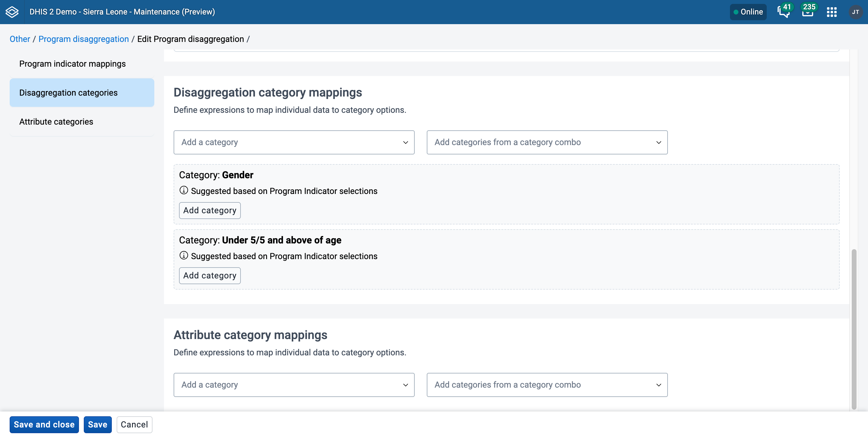Click the Online status indicator
The width and height of the screenshot is (868, 438).
tap(748, 12)
